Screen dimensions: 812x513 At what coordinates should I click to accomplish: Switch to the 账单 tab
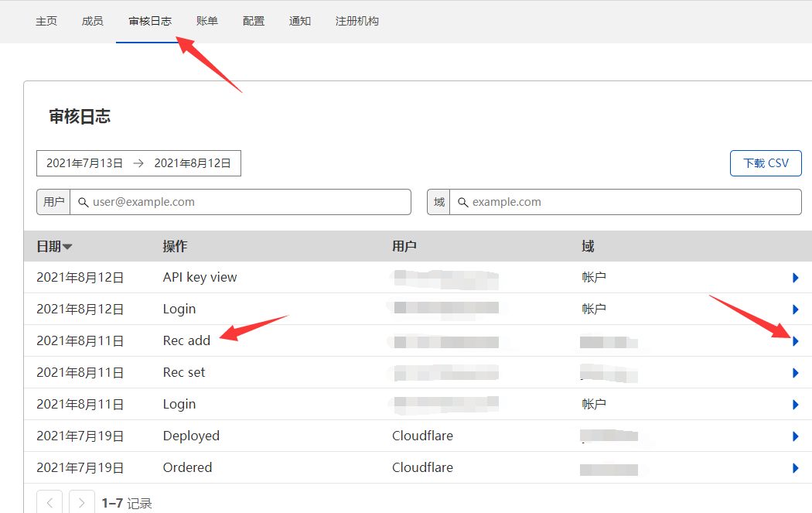point(206,21)
